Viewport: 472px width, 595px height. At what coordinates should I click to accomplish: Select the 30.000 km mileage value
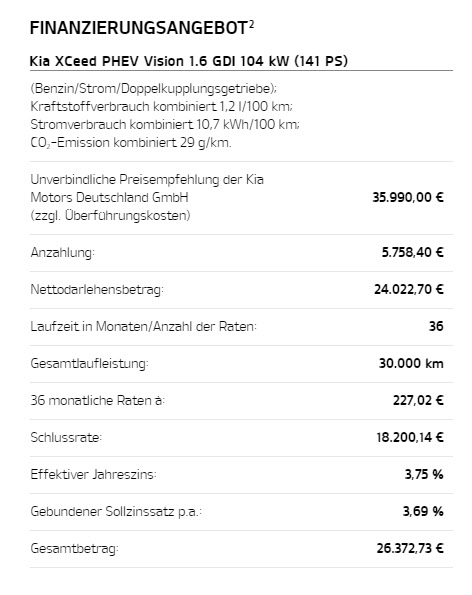point(411,363)
